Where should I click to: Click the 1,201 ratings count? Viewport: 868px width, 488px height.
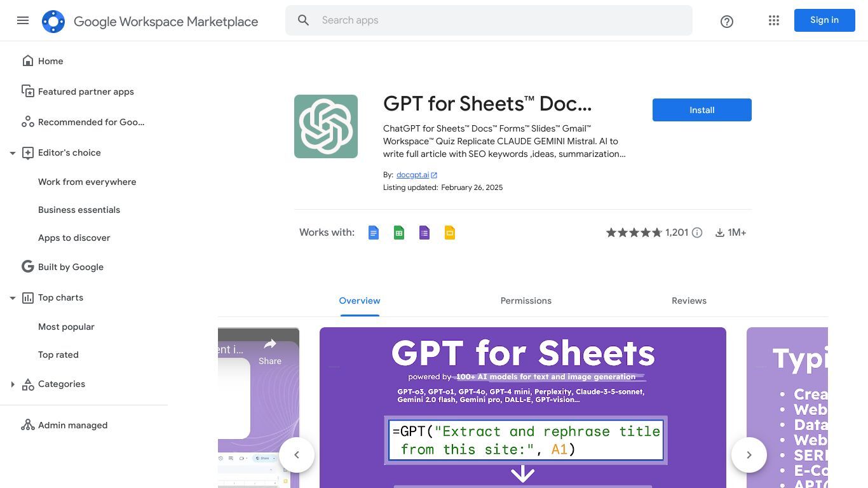pyautogui.click(x=677, y=233)
